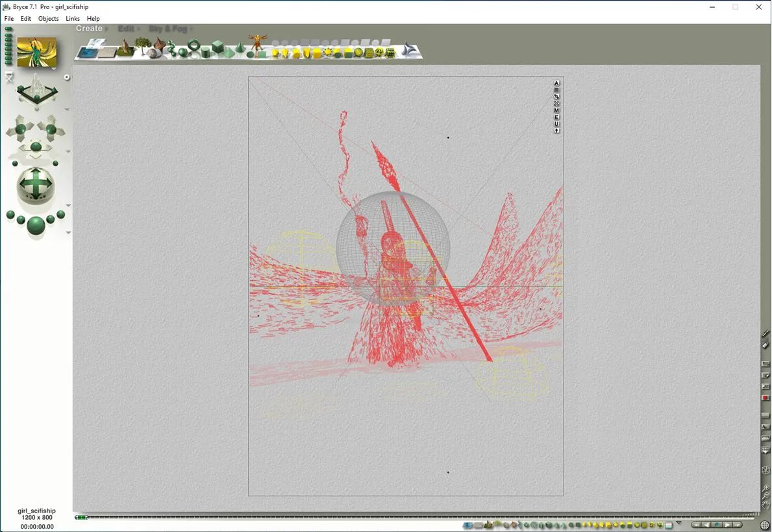The height and width of the screenshot is (532, 772).
Task: Open the Create palette dropdown arrow
Action: (x=106, y=29)
